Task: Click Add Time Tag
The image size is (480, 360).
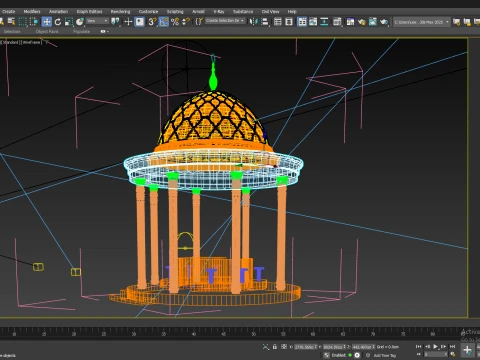Action: click(385, 355)
